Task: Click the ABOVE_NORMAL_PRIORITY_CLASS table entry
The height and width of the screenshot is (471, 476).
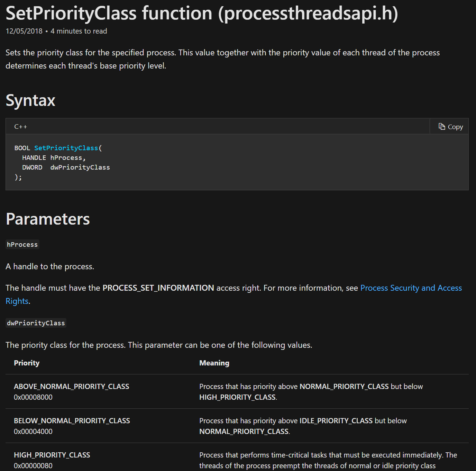Action: [x=71, y=386]
